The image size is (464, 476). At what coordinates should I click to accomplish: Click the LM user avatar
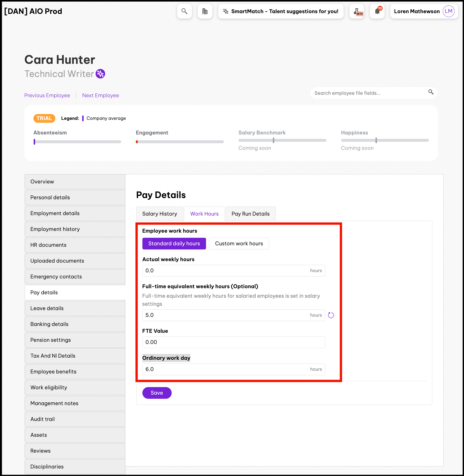click(x=448, y=11)
